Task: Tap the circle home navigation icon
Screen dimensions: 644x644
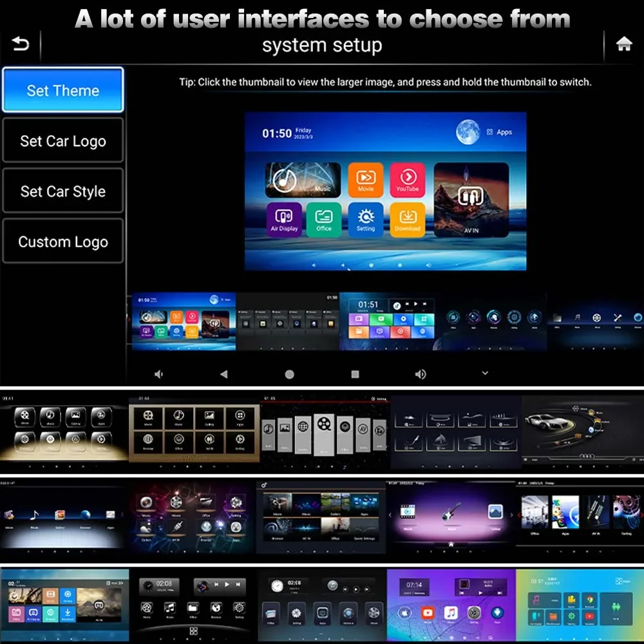Action: pos(290,374)
